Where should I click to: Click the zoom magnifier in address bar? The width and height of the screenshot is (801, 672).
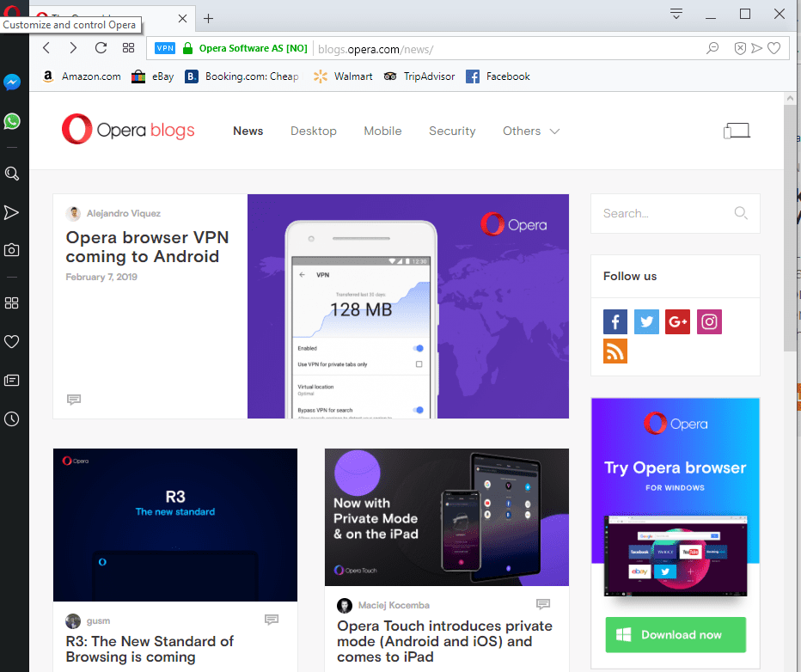[x=712, y=48]
